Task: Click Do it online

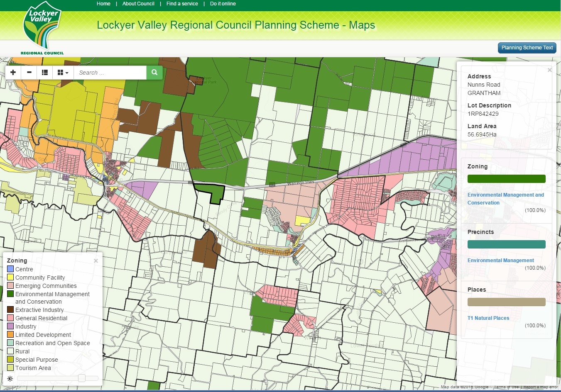Action: coord(223,4)
